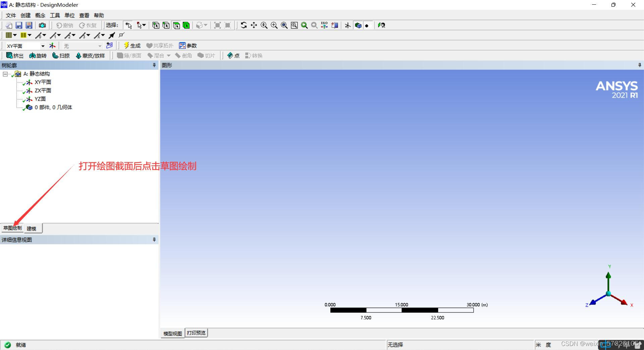644x350 pixels.
Task: Click the 旋转 revolve button
Action: pyautogui.click(x=38, y=56)
